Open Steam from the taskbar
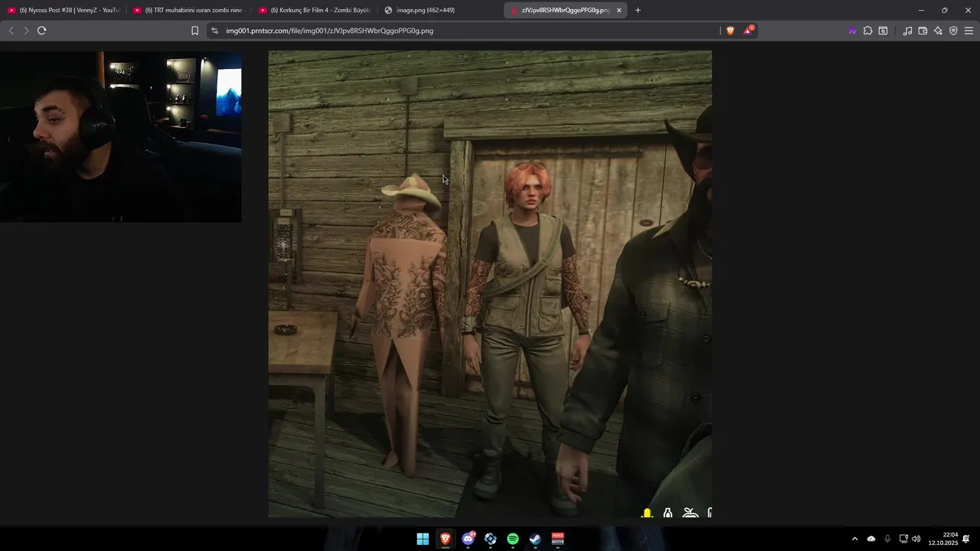The height and width of the screenshot is (551, 980). 535,539
